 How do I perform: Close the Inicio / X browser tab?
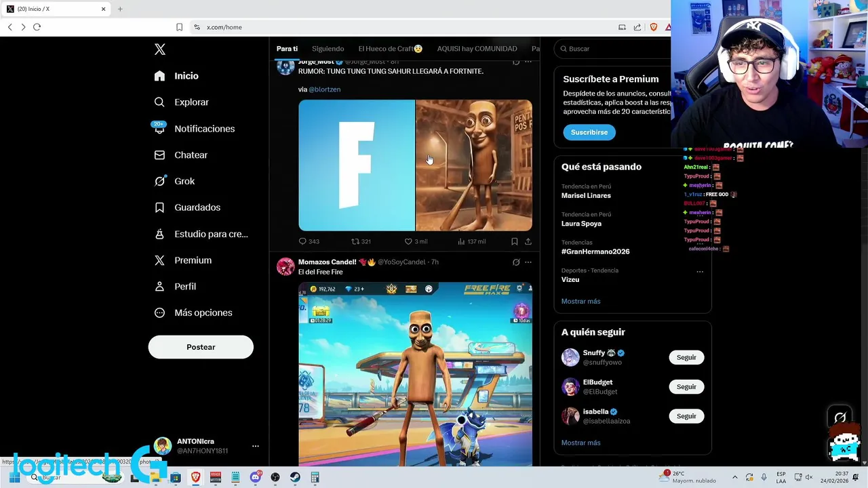(103, 9)
